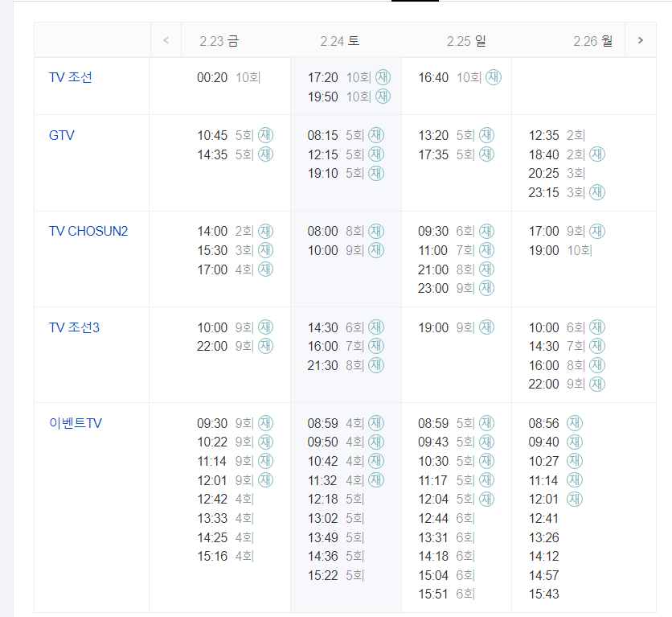Select TV 조선3 16:00 8회 Monday entry
The width and height of the screenshot is (672, 617).
coord(567,365)
